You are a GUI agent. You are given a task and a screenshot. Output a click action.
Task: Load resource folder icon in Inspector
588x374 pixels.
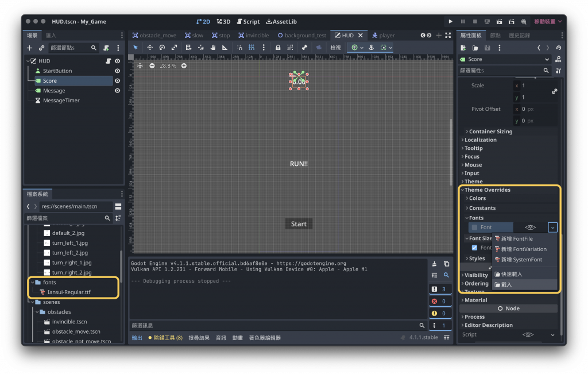(x=475, y=48)
